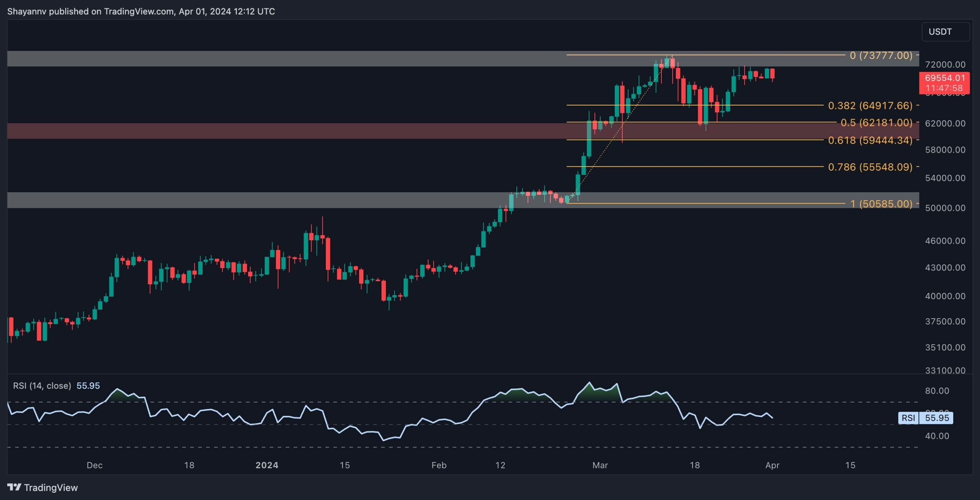Expand the RSI (14, close) indicator settings
The height and width of the screenshot is (500, 980).
pyautogui.click(x=53, y=386)
